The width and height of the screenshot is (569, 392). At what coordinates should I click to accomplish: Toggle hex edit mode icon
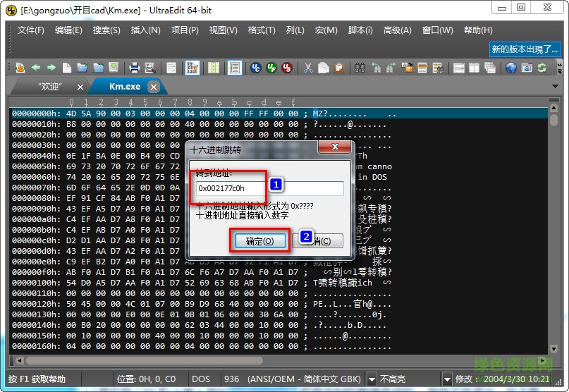[x=192, y=68]
